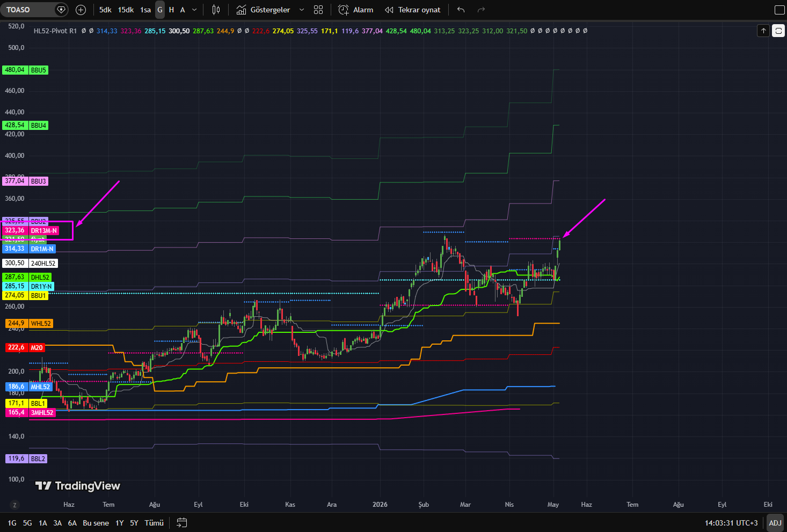The height and width of the screenshot is (532, 787).
Task: Click the up-arrow button on the chart
Action: [x=763, y=31]
